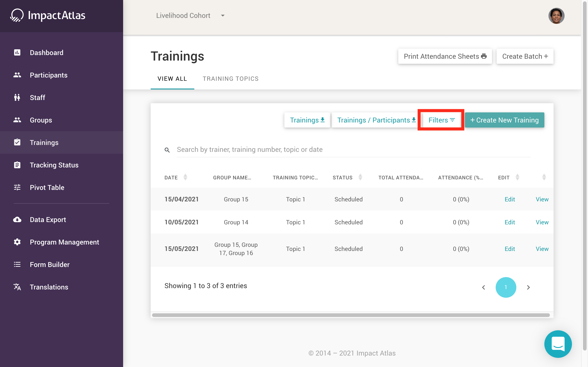Click the Dashboard chart icon in sidebar
The width and height of the screenshot is (588, 367).
(17, 53)
